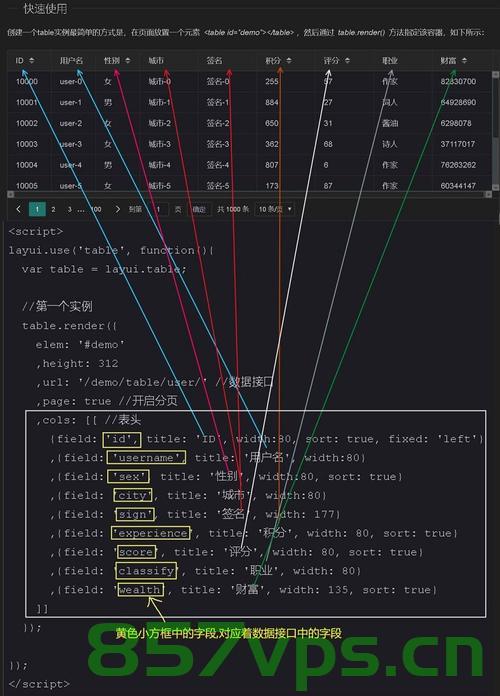Click the horizontal scrollbar track below the table
The image size is (500, 696).
point(249,194)
